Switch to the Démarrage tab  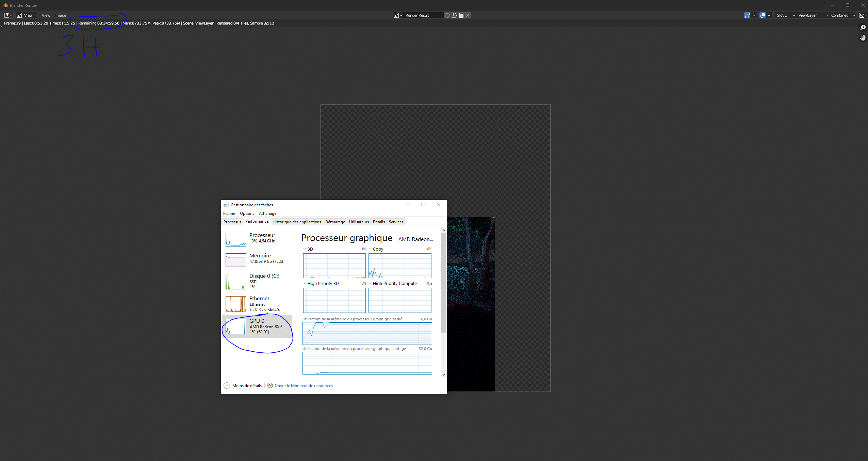335,222
